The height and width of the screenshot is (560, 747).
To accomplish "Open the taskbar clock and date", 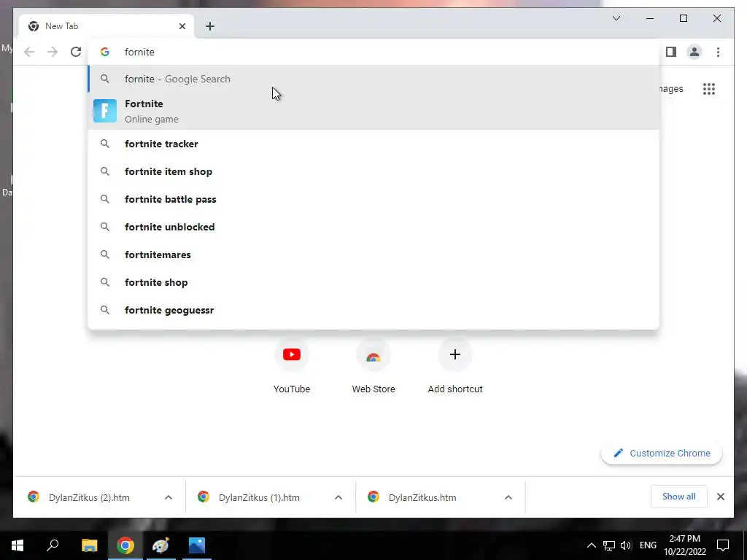I will (x=684, y=545).
